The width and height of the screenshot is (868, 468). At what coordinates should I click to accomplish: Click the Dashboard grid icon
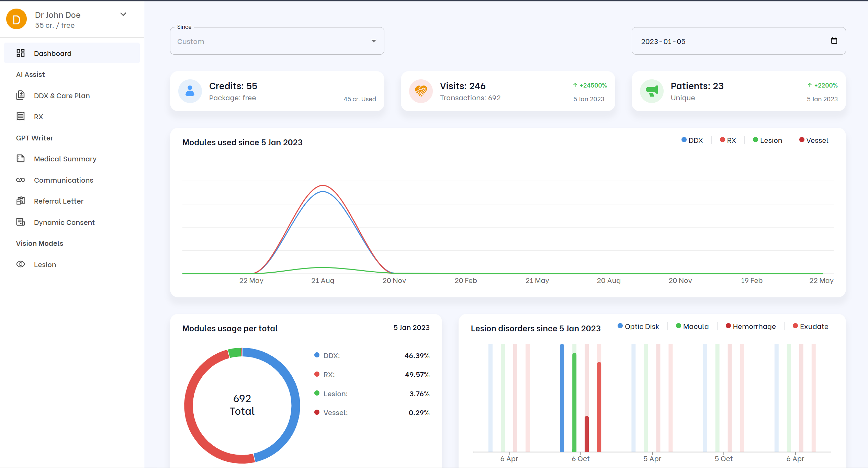[x=21, y=53]
